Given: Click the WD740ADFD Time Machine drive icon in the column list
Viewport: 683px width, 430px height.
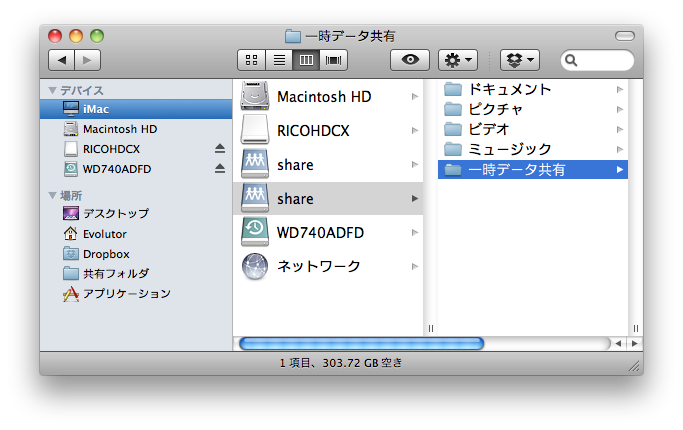Looking at the screenshot, I should (x=255, y=231).
